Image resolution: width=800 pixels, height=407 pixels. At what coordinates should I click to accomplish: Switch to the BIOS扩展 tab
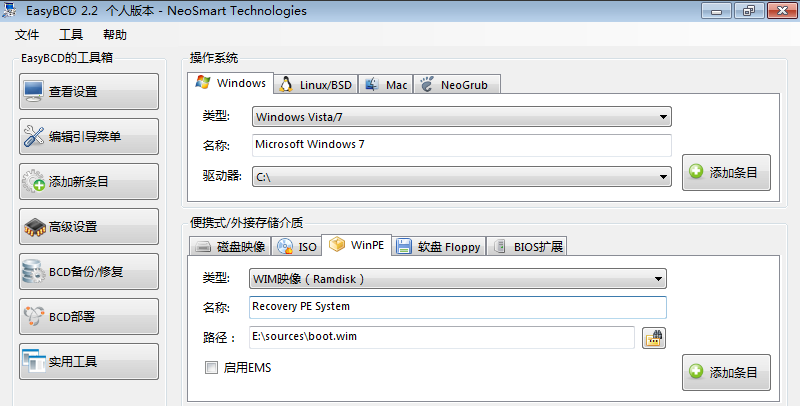point(527,247)
